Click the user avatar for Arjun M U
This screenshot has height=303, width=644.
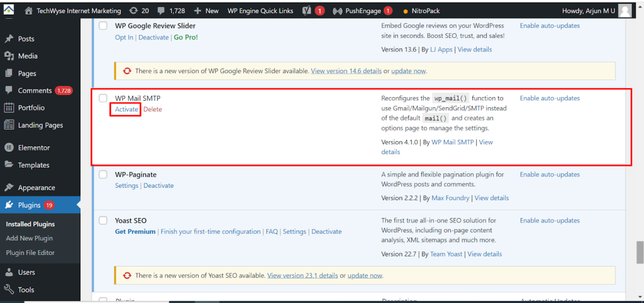click(625, 11)
